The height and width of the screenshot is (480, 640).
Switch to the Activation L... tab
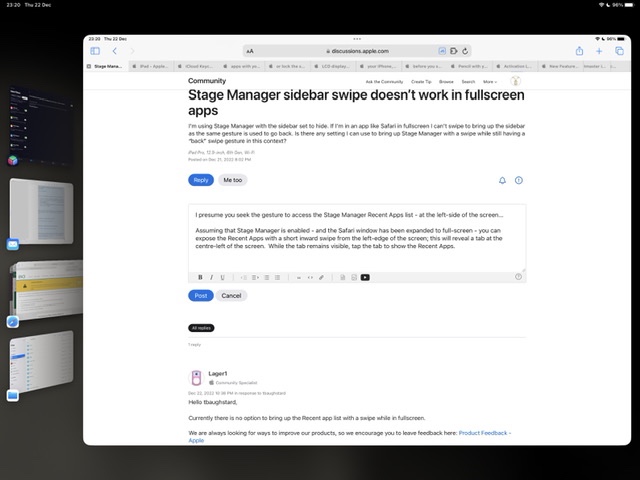click(x=517, y=66)
